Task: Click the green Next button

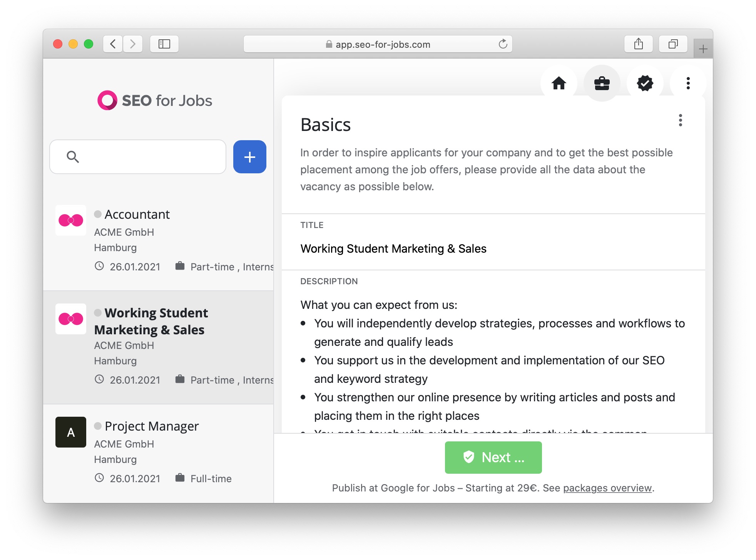Action: click(x=493, y=457)
